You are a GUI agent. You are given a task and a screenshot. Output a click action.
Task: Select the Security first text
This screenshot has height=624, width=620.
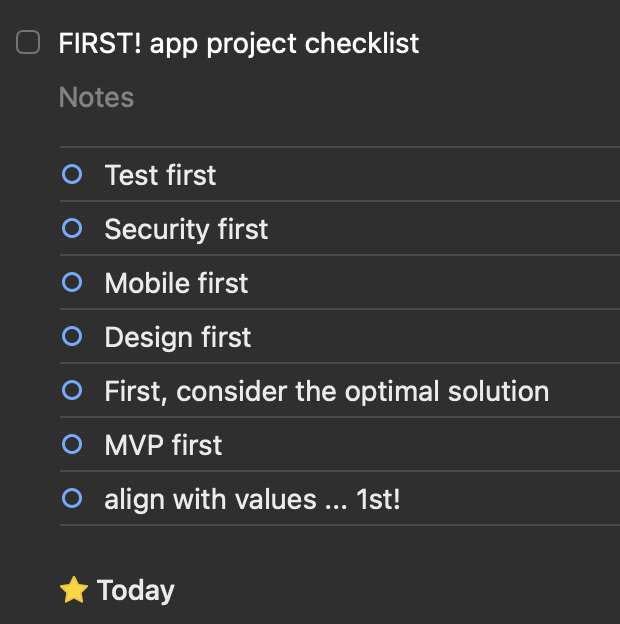[186, 230]
